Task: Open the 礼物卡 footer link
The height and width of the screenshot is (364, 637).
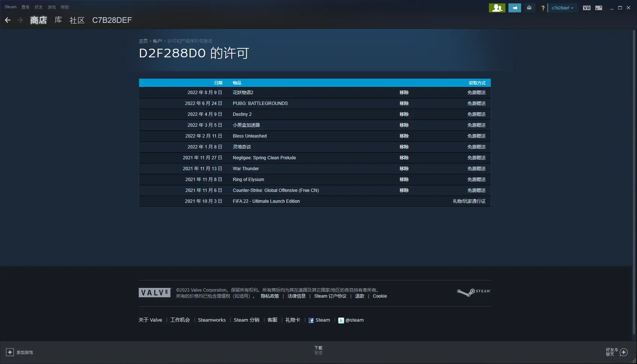Action: pyautogui.click(x=293, y=320)
